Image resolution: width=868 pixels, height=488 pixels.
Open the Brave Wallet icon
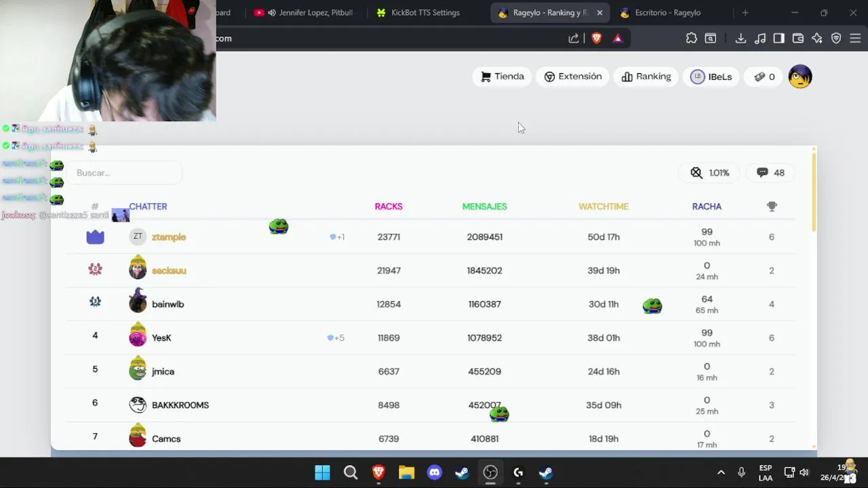tap(798, 39)
